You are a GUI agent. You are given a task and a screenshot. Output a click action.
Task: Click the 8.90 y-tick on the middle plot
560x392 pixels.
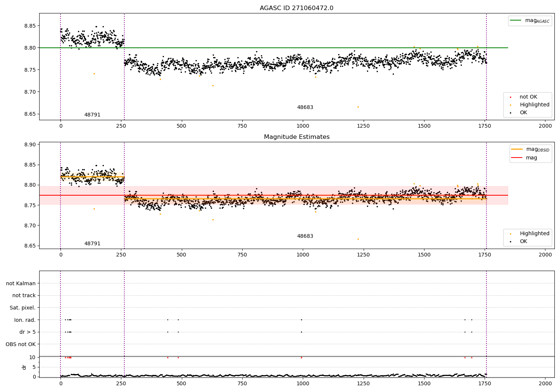30,145
